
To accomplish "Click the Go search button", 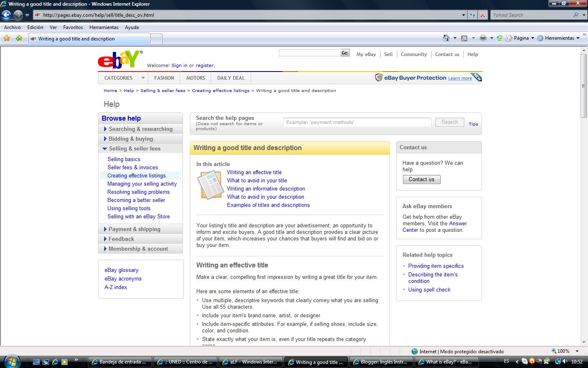I will tap(345, 53).
